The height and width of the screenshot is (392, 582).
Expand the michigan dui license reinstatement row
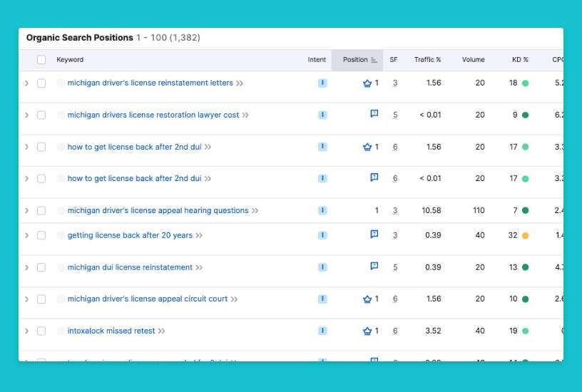coord(26,267)
